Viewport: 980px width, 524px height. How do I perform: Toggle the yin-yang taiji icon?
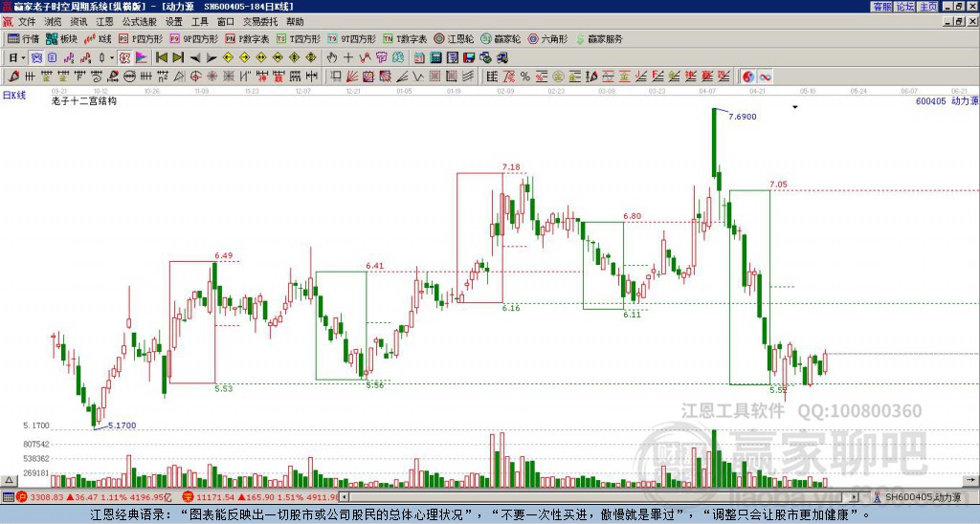[748, 76]
